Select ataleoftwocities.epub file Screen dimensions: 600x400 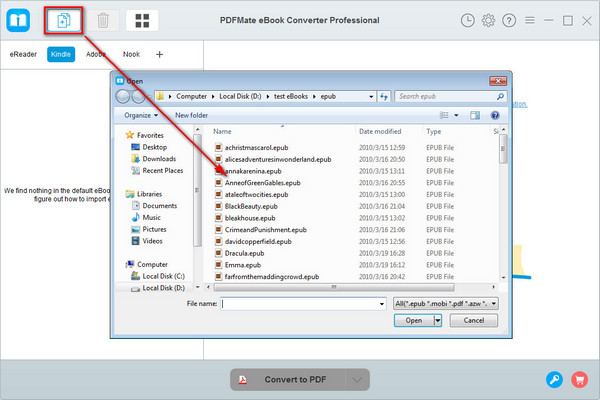coord(252,194)
